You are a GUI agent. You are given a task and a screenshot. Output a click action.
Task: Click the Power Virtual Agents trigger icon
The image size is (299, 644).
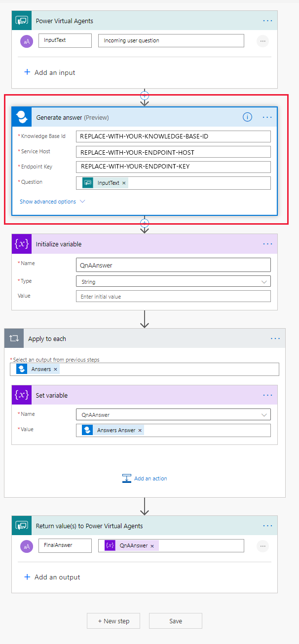pos(21,21)
